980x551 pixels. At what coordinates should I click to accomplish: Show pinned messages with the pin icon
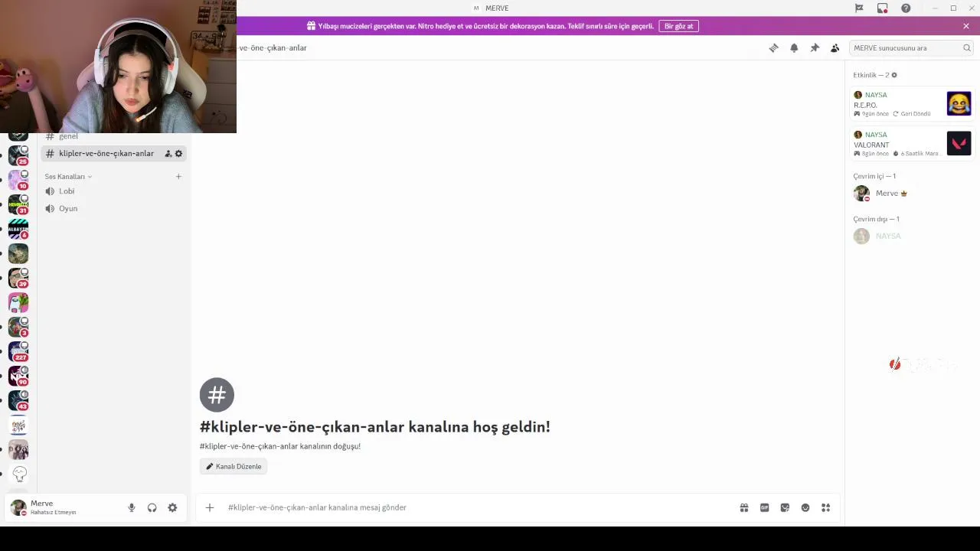815,47
